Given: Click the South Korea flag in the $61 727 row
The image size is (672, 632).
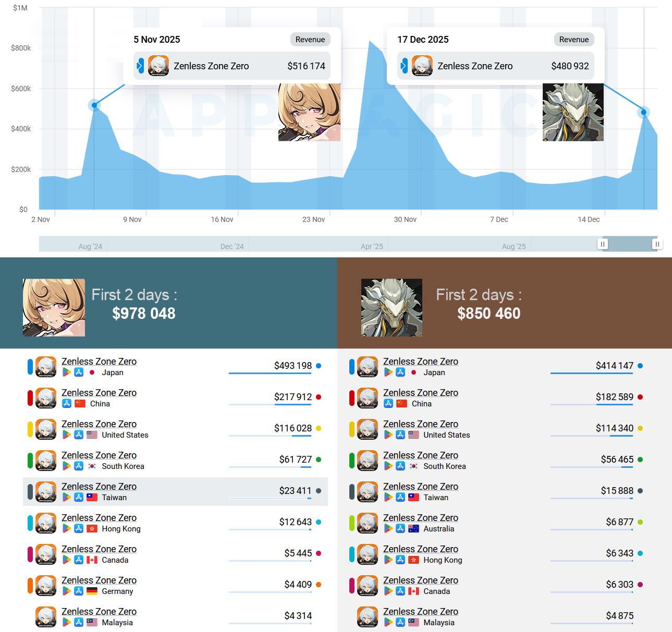Looking at the screenshot, I should coord(92,466).
